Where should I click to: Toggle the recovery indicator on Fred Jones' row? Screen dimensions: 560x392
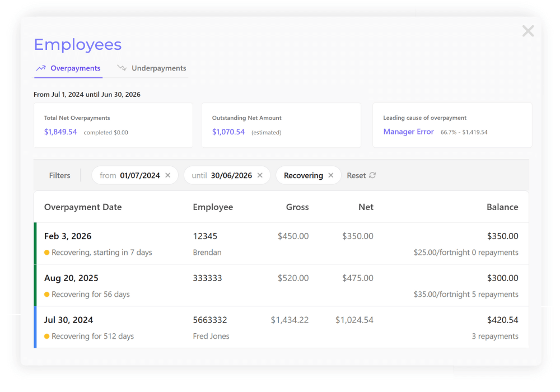click(46, 336)
